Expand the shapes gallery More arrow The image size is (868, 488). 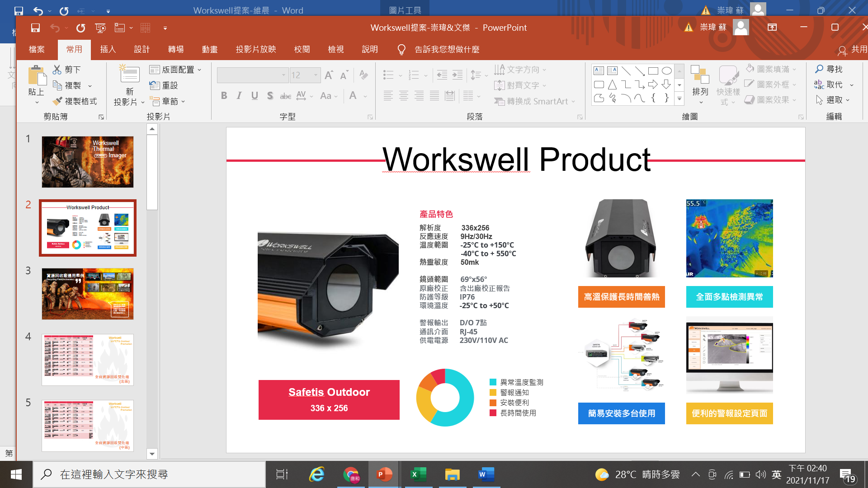[x=679, y=98]
